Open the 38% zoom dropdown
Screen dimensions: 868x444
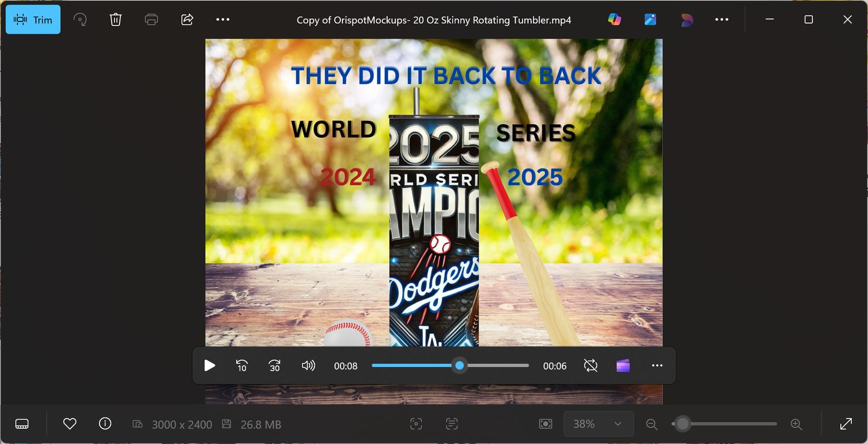tap(599, 424)
